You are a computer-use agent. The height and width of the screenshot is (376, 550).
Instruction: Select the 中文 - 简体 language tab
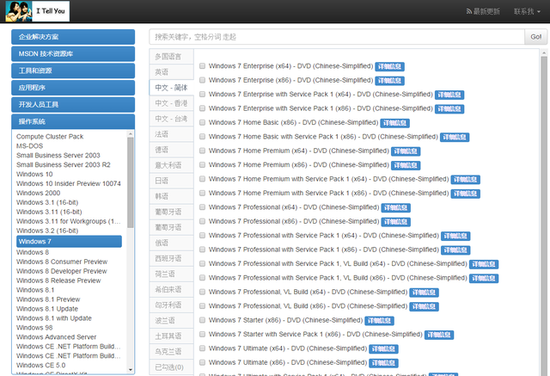171,88
